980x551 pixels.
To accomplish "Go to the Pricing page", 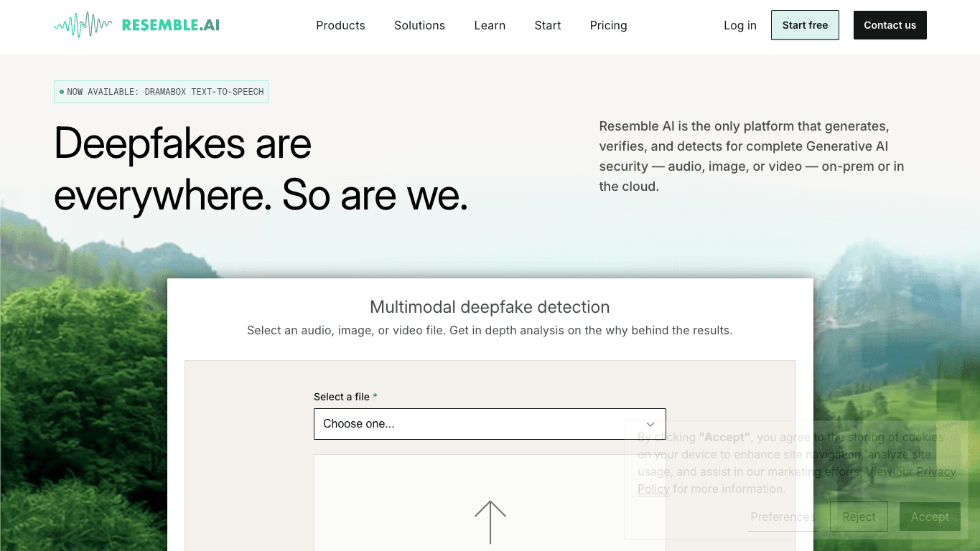I will tap(608, 25).
